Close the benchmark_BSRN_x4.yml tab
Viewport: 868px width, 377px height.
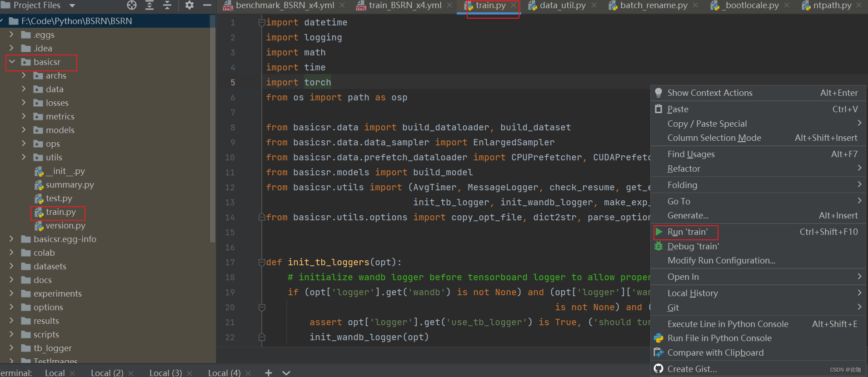342,5
